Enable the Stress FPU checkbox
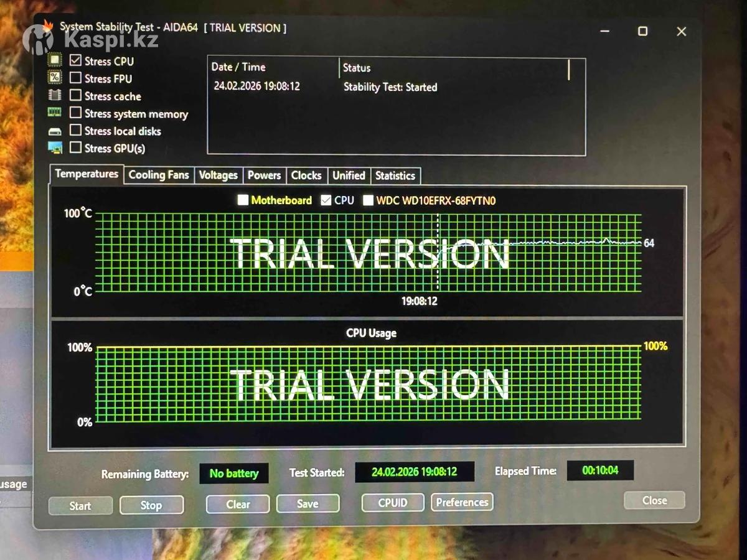The image size is (747, 560). (x=76, y=78)
